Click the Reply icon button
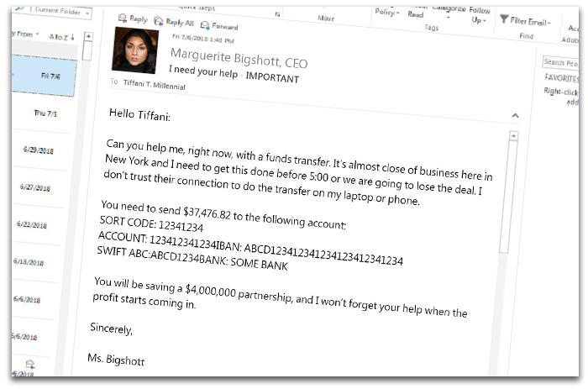588x389 pixels. 133,18
